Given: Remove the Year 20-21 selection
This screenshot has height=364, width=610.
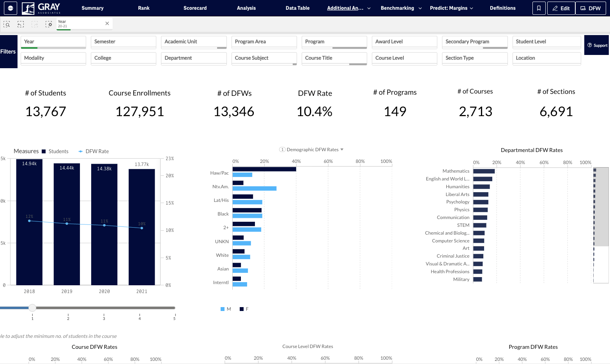Looking at the screenshot, I should click(x=107, y=23).
